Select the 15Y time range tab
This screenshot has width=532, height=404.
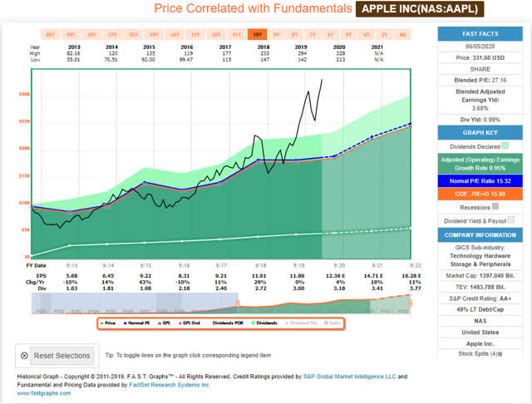(154, 35)
